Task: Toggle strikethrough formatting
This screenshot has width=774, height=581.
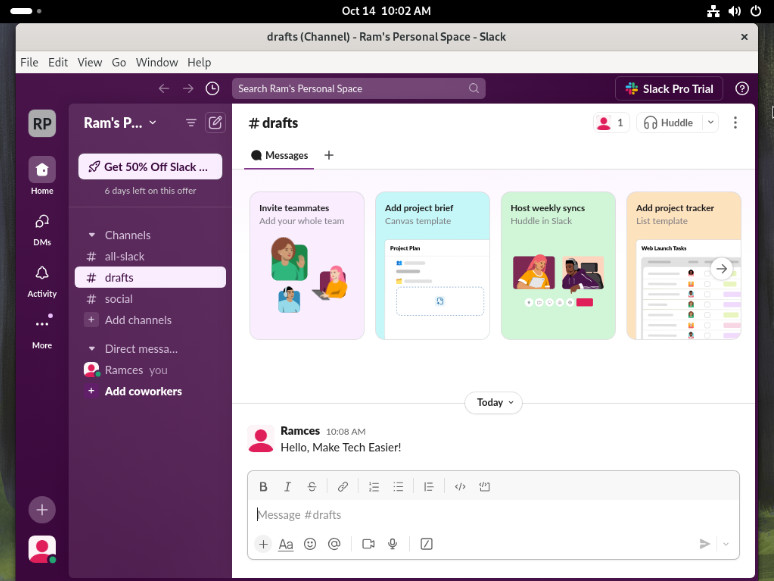Action: (x=311, y=487)
